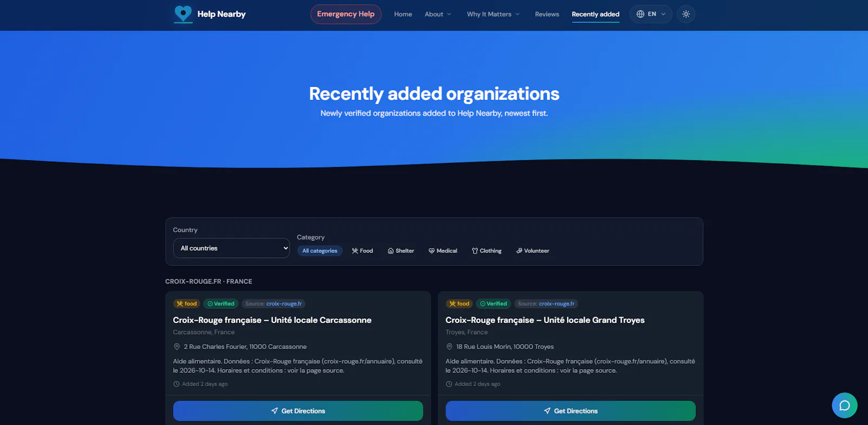Click the food tag on Carcassonne card
This screenshot has height=425, width=868.
click(187, 304)
